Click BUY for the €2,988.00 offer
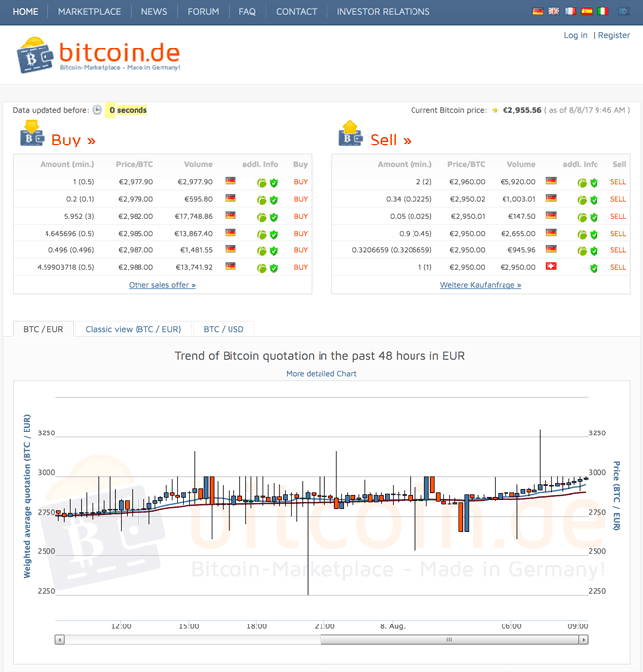The width and height of the screenshot is (643, 672). 301,267
